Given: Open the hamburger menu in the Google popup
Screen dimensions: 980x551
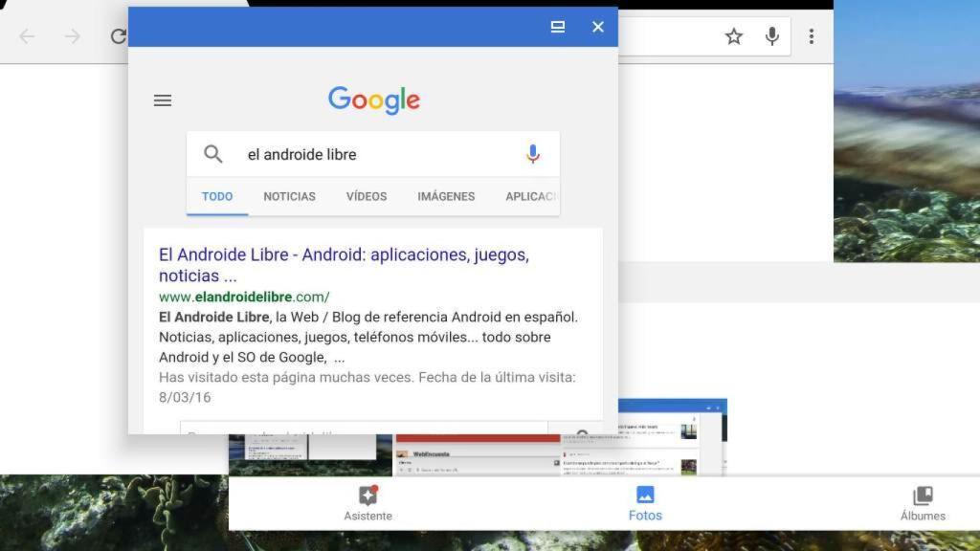Looking at the screenshot, I should 163,99.
